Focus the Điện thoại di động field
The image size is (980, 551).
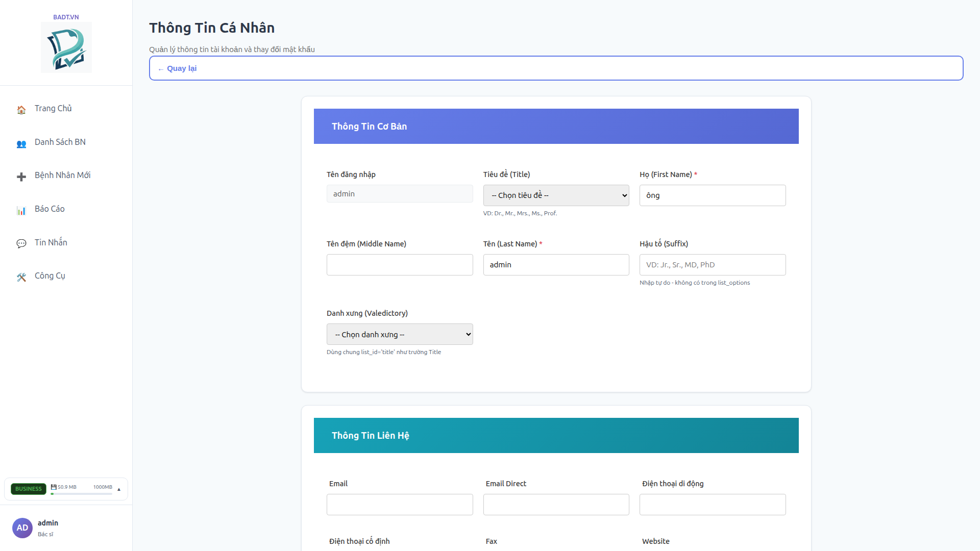point(713,505)
